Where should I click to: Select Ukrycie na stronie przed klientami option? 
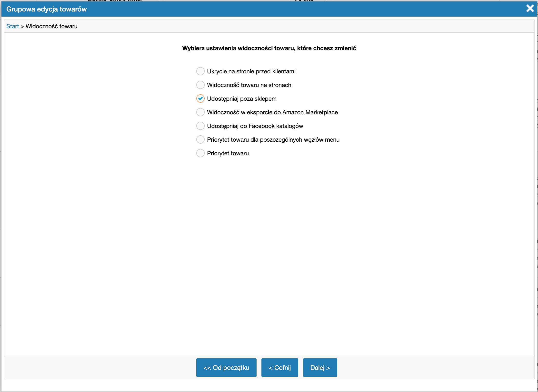tap(200, 71)
